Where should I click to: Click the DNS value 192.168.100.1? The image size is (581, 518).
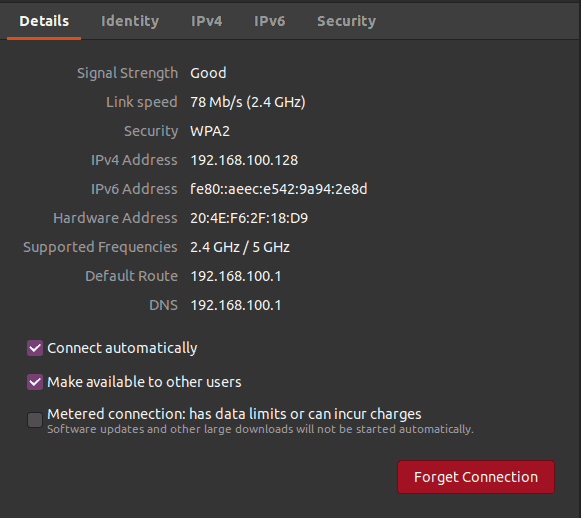point(236,305)
